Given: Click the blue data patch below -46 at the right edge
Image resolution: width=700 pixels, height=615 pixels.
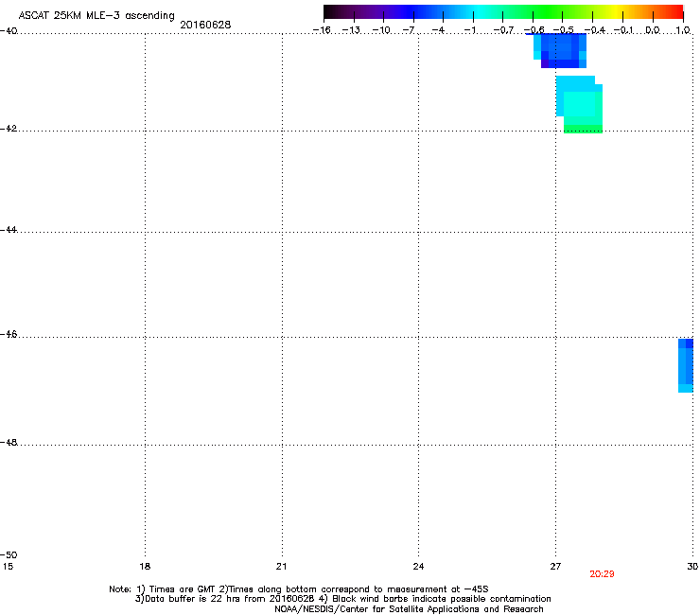Looking at the screenshot, I should [x=686, y=365].
